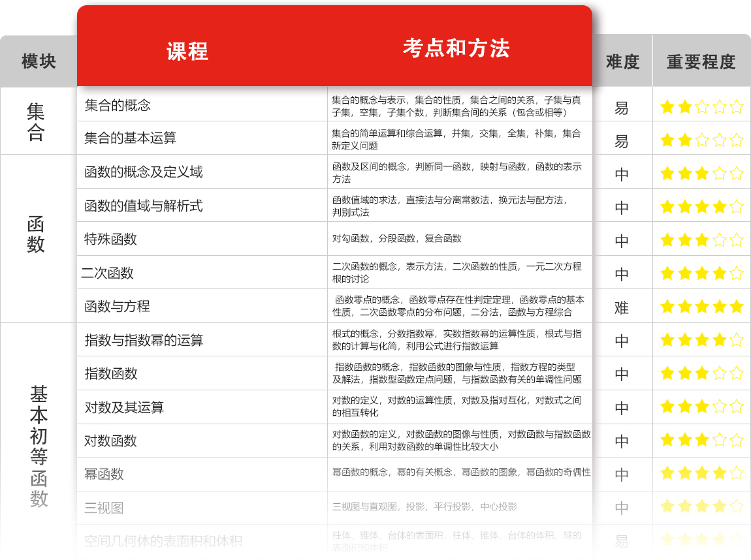Click the 易 difficulty for 集合的概念
The width and height of the screenshot is (751, 560).
(x=622, y=108)
